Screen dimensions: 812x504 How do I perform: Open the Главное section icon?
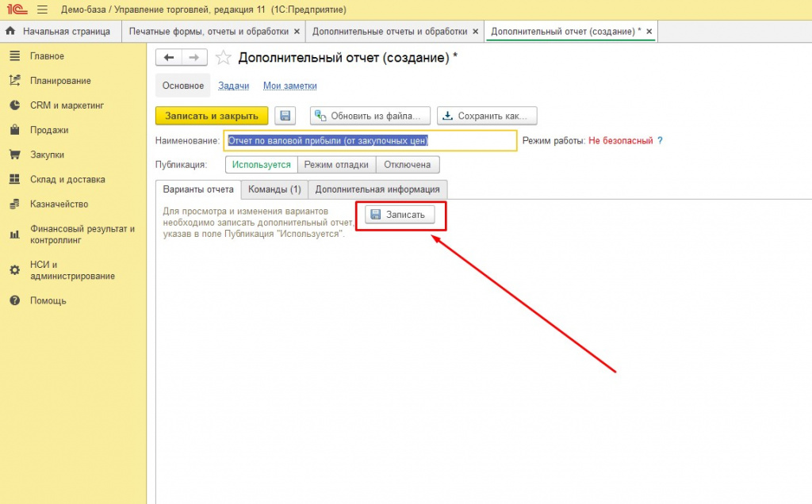tap(14, 56)
